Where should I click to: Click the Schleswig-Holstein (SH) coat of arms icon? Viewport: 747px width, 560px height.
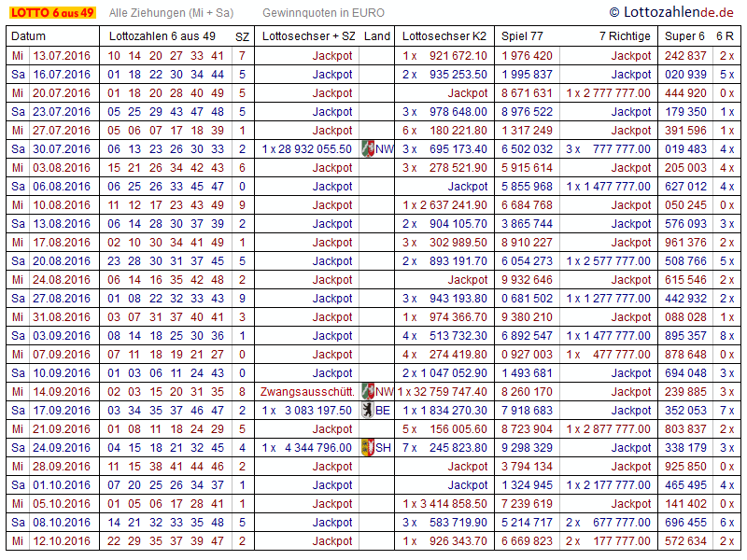pyautogui.click(x=368, y=448)
